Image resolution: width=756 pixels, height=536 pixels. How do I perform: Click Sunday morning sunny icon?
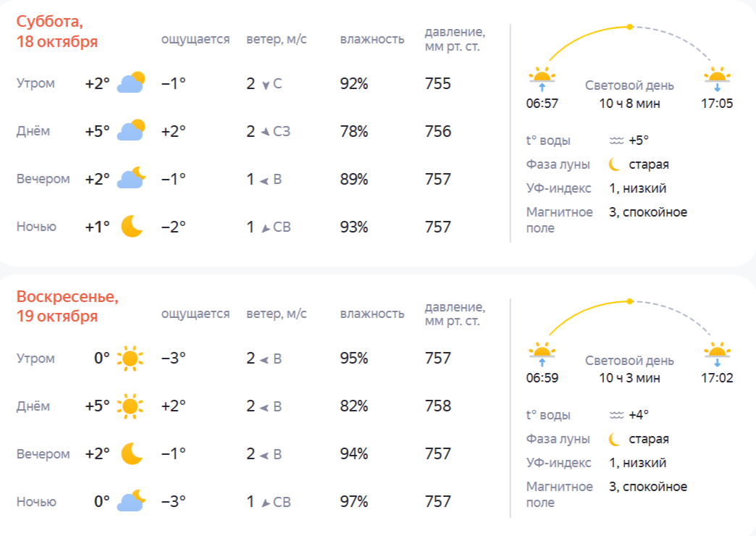tap(130, 358)
